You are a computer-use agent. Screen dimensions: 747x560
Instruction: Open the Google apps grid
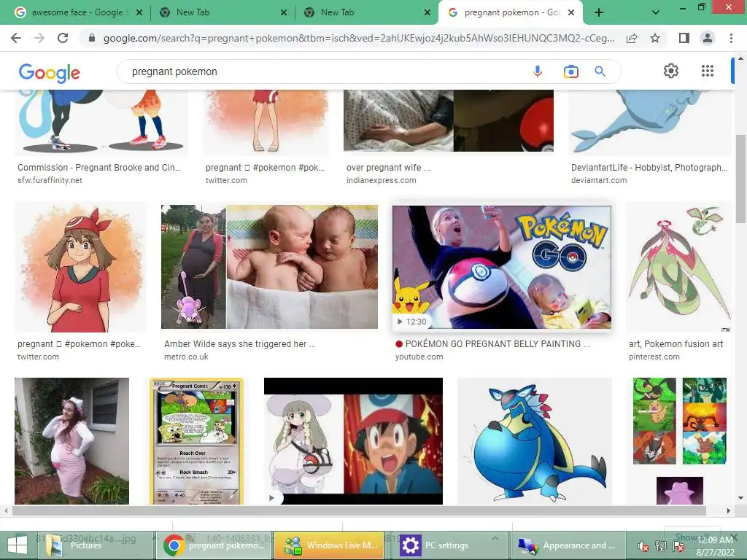click(x=708, y=71)
